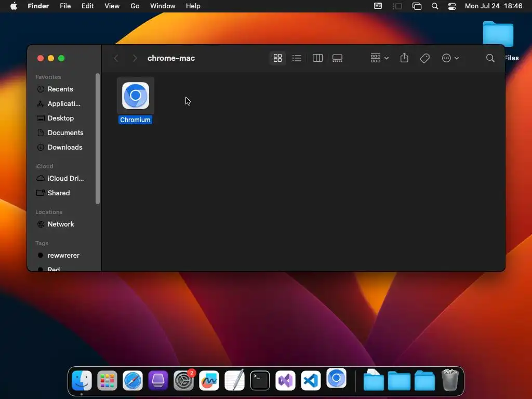Click the Spotlight search icon in menu bar
Viewport: 532px width, 399px height.
pos(435,6)
